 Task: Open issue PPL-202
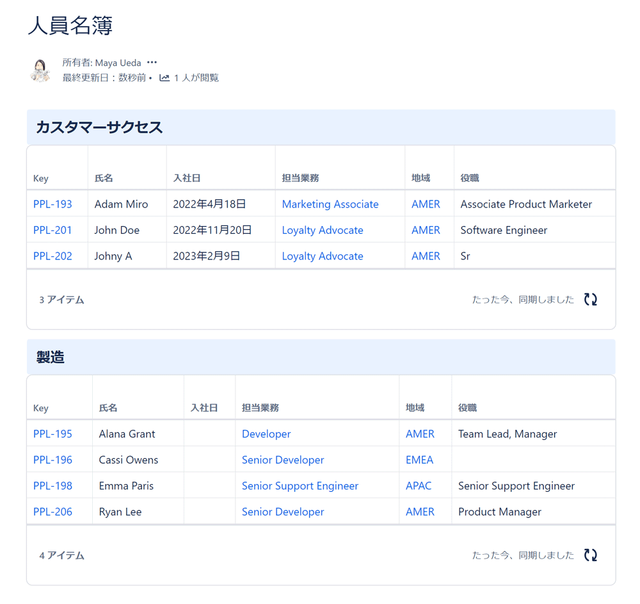click(53, 256)
